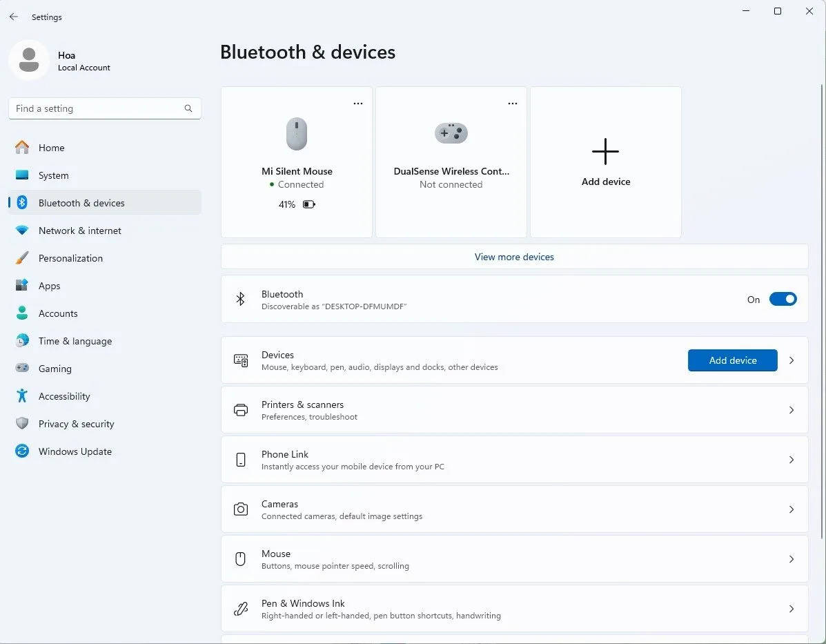
Task: Click the Phone Link title text
Action: click(x=285, y=453)
